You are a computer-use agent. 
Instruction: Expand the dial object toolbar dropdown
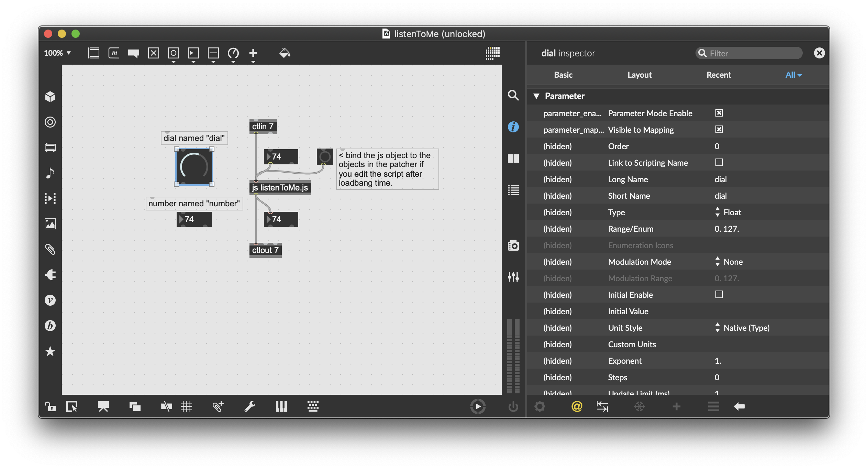point(233,62)
